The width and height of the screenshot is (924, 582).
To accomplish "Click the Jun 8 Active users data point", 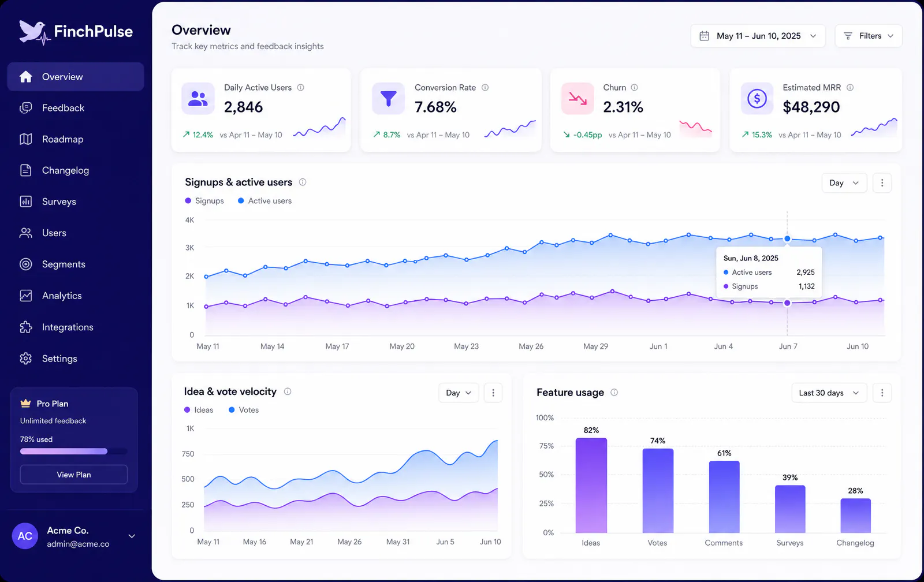I will tap(787, 238).
